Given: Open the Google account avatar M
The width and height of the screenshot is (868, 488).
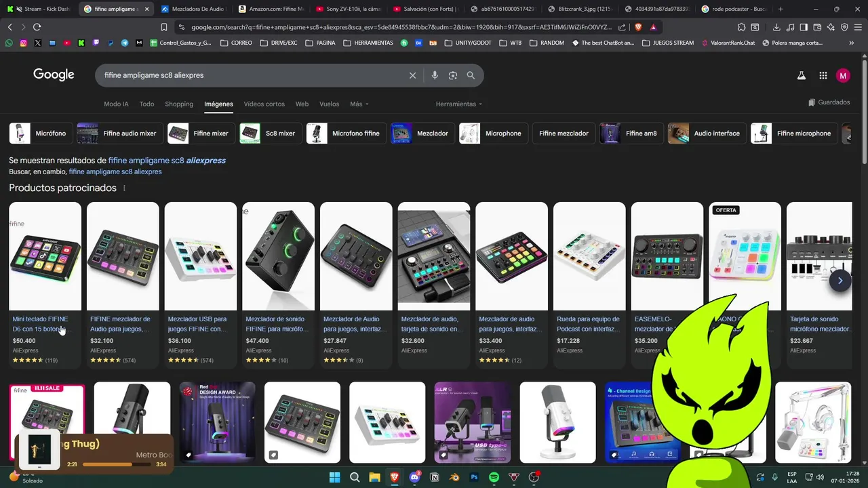Looking at the screenshot, I should [x=843, y=76].
